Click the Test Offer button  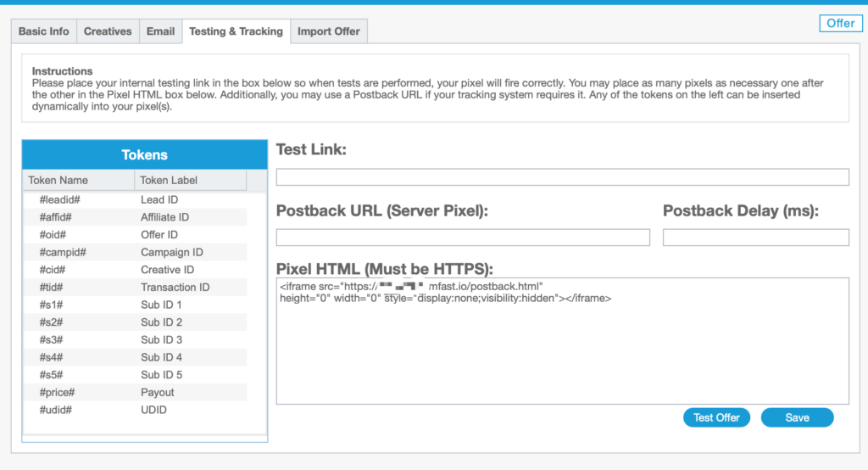click(716, 417)
